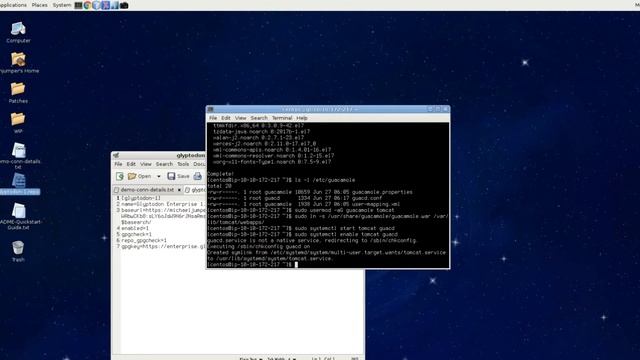Click the 'total 20' line in the terminal

tap(220, 186)
